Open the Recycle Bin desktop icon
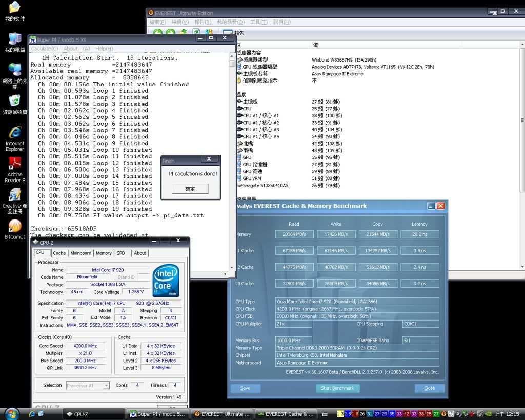Screen dimensions: 525x420 point(15,105)
